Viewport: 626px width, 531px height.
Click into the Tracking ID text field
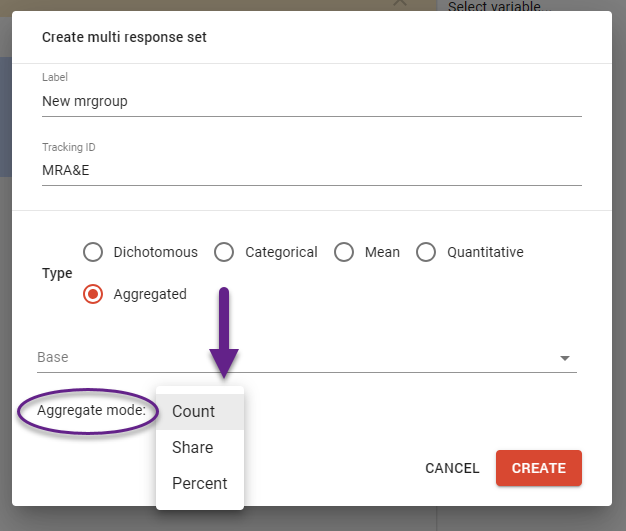tap(311, 170)
